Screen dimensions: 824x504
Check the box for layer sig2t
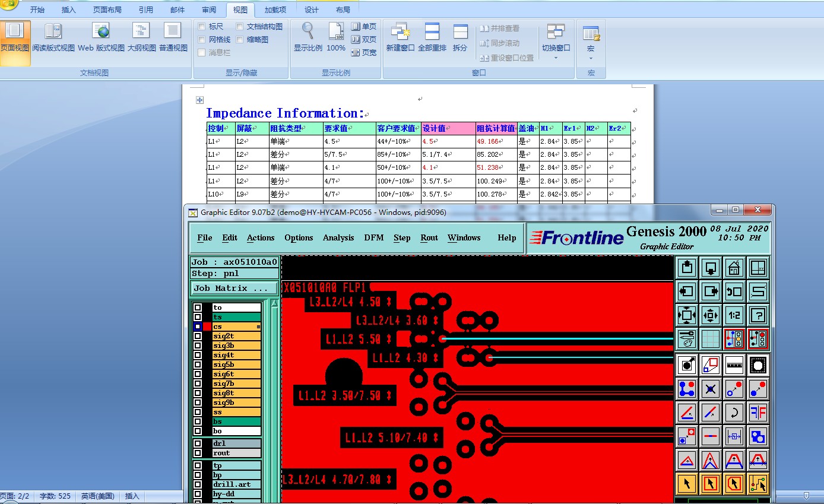(198, 336)
